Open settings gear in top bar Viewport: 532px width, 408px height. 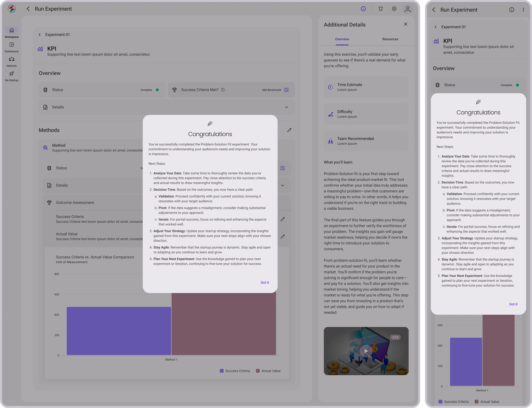[x=394, y=9]
